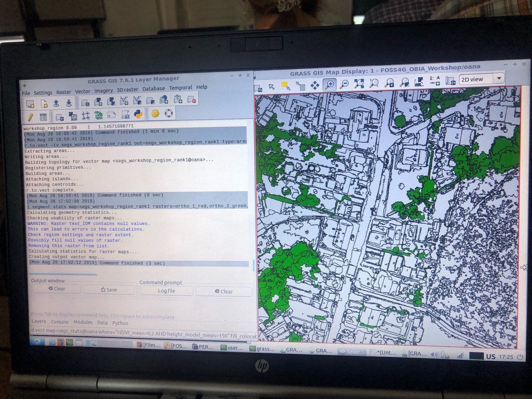
Task: Toggle Zoom in tool in Map Display
Action: tap(329, 84)
